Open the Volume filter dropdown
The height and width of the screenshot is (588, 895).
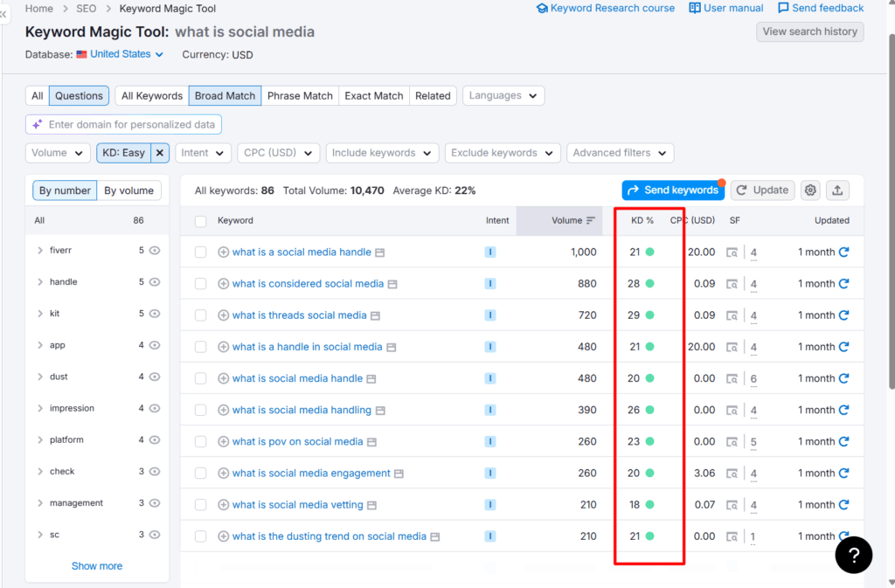point(58,153)
